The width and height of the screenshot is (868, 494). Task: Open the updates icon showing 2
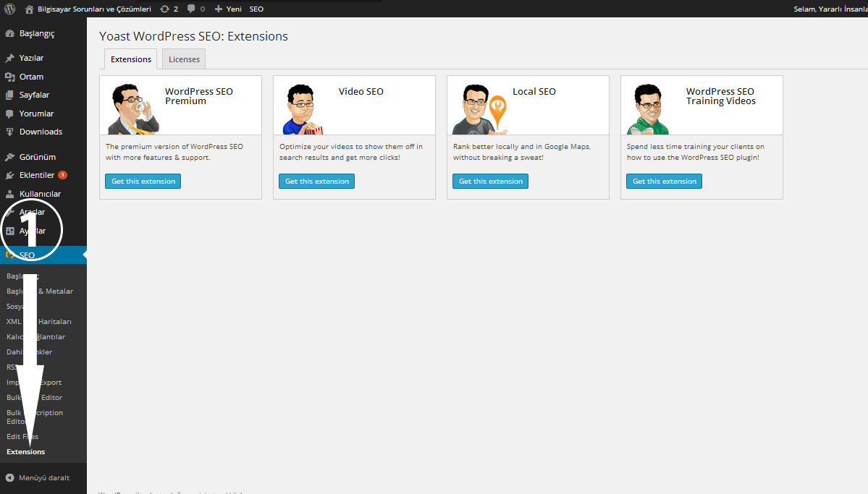169,9
